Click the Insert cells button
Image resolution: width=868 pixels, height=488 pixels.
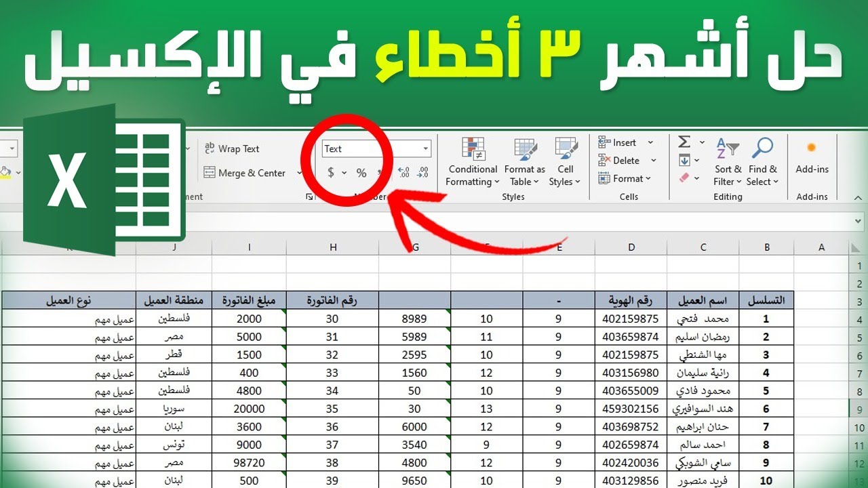[x=618, y=142]
